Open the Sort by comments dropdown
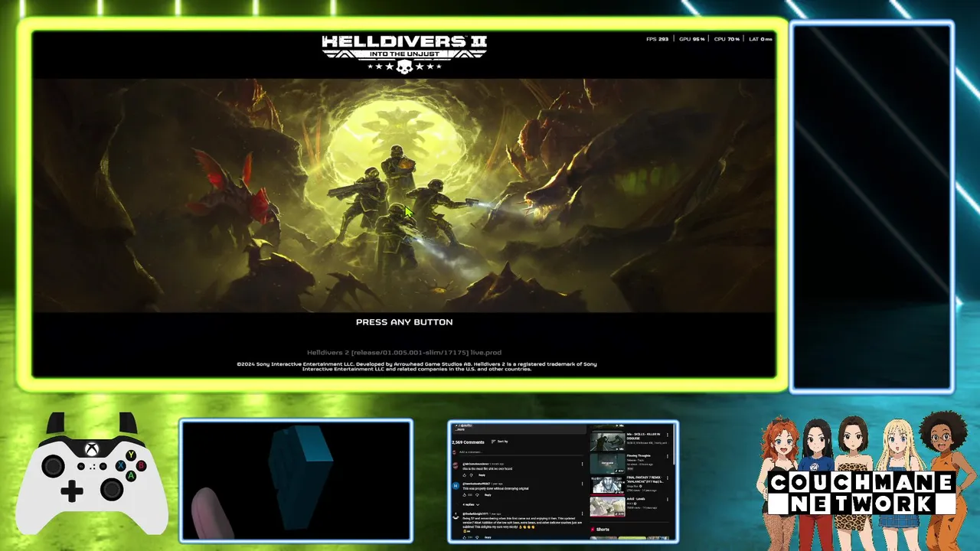The image size is (980, 551). [x=500, y=442]
